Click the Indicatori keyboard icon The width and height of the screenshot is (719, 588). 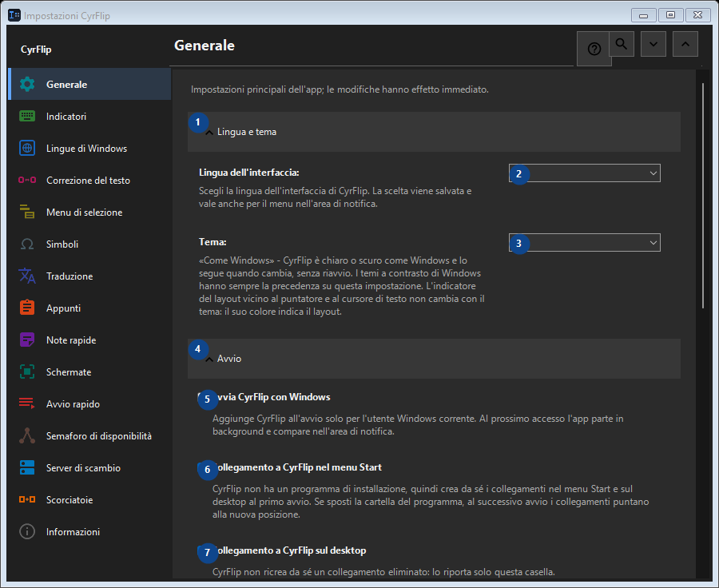[x=27, y=116]
